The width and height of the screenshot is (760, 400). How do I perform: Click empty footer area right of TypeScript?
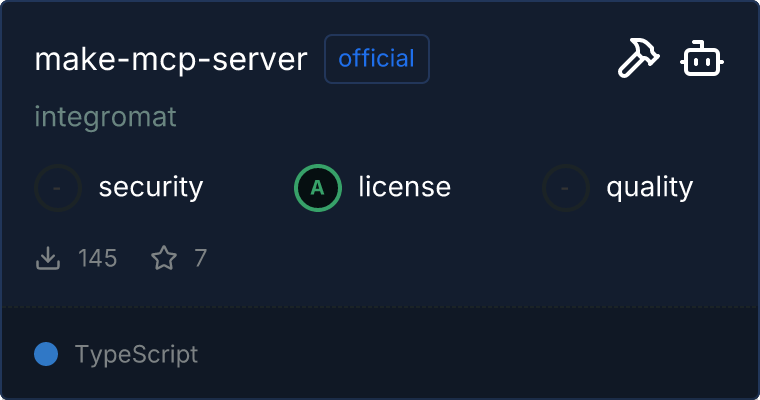480,354
